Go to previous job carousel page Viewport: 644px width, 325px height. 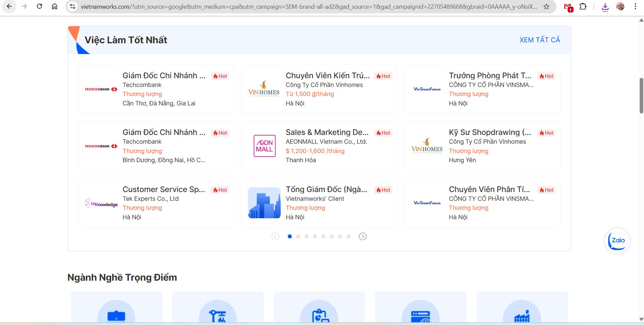coord(275,236)
